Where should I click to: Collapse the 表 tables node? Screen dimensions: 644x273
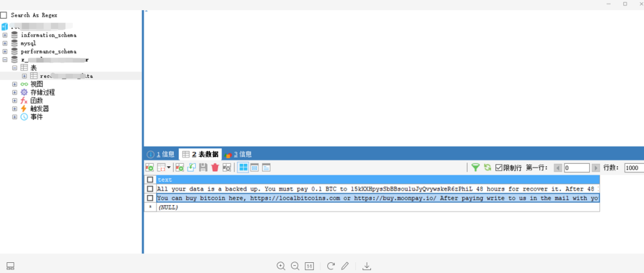(15, 68)
